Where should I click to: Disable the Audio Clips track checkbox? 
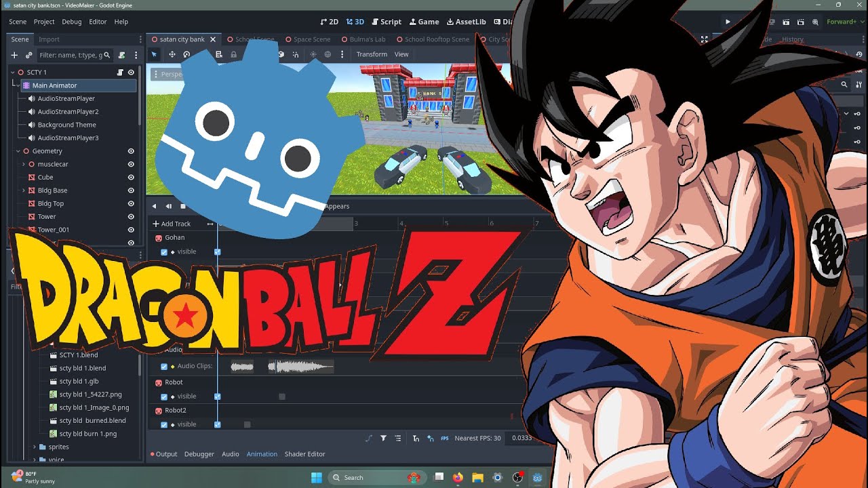tap(164, 366)
